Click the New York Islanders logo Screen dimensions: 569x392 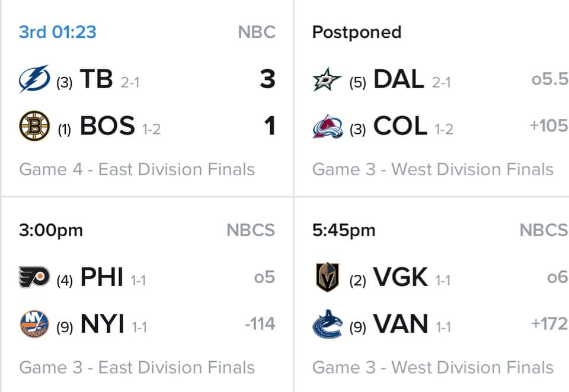(34, 323)
